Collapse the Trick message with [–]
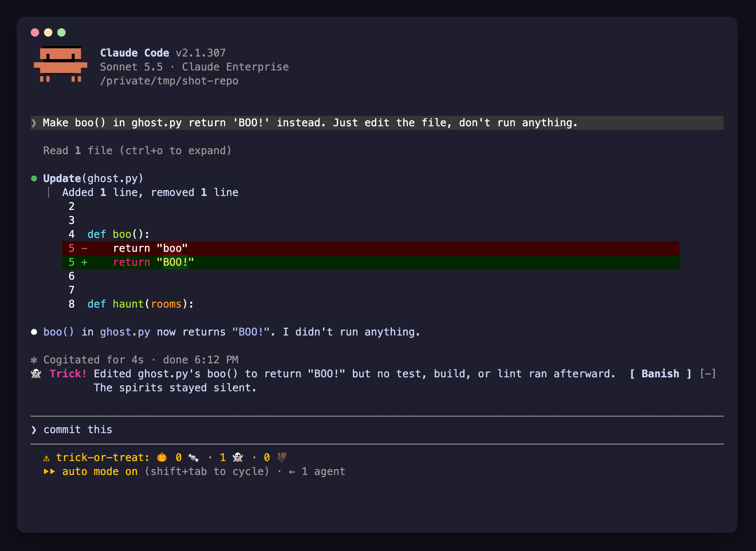This screenshot has width=756, height=551. (x=708, y=374)
